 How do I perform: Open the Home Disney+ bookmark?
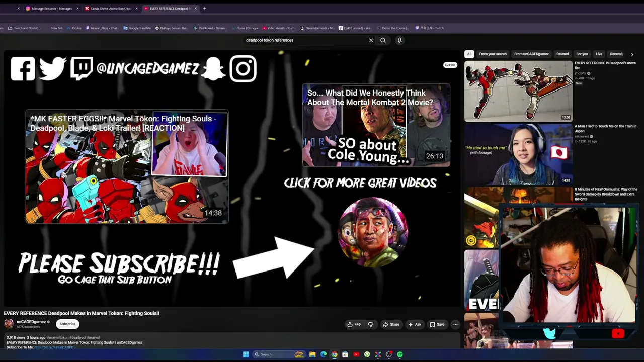[x=245, y=28]
